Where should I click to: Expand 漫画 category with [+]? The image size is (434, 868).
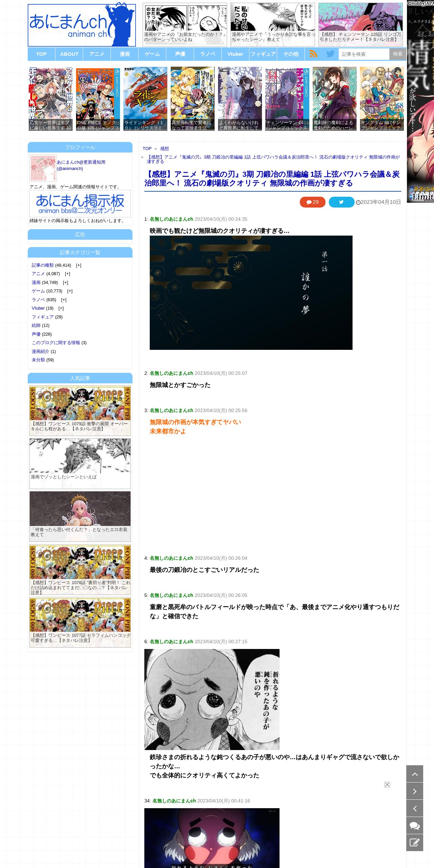tap(65, 283)
